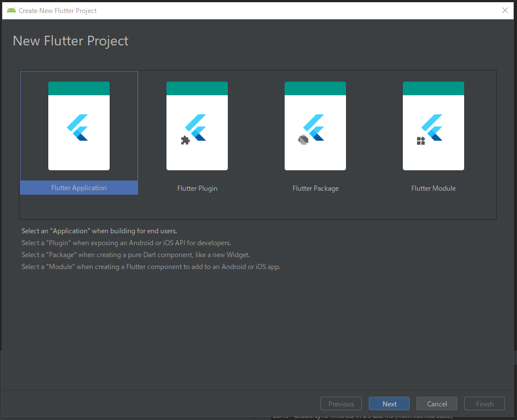Click the Dart package icon on Package card

303,140
